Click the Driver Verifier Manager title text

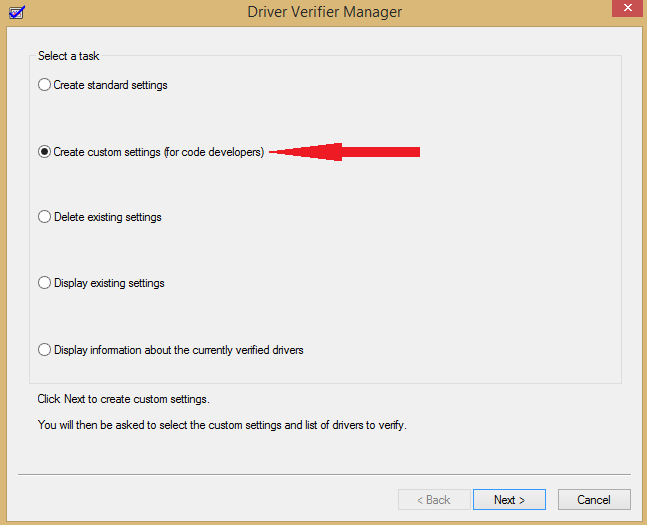click(x=325, y=12)
